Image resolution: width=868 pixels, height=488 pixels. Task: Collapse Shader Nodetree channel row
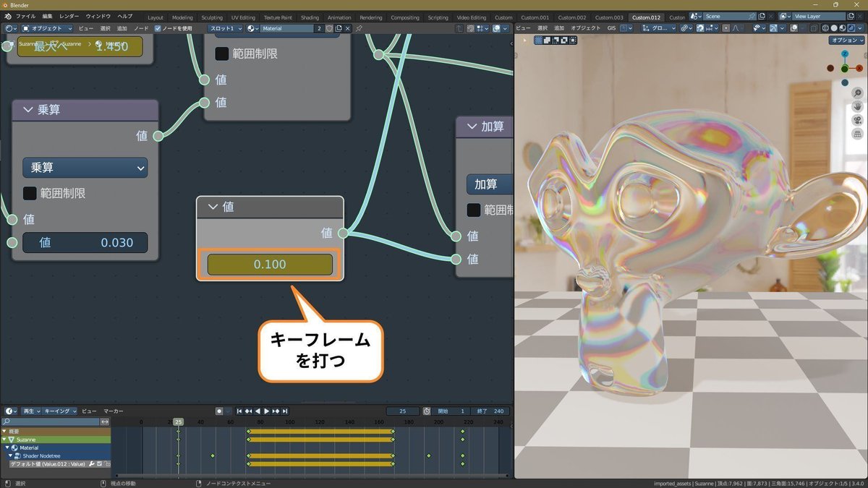pos(10,455)
